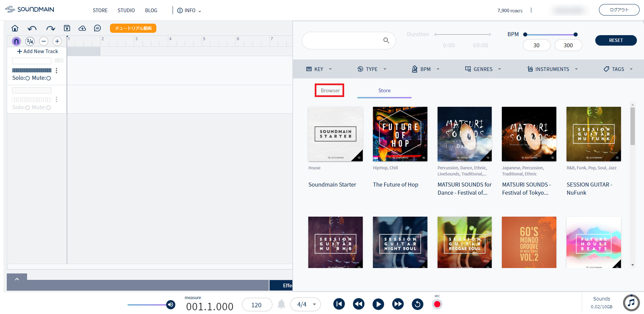The image size is (644, 314).
Task: Open the SESSION GUITAR NuFunk thumbnail
Action: pyautogui.click(x=594, y=134)
